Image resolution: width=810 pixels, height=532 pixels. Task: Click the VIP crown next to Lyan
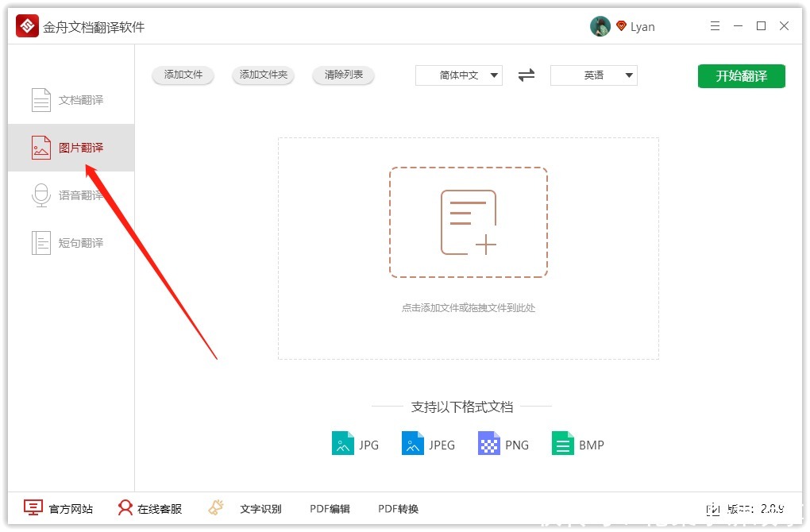point(620,25)
